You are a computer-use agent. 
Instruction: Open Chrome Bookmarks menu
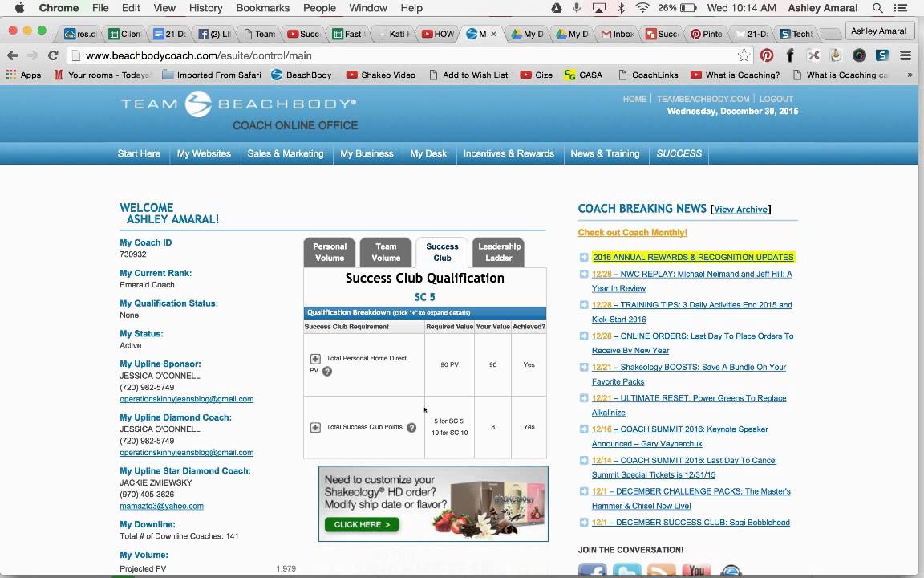point(263,8)
